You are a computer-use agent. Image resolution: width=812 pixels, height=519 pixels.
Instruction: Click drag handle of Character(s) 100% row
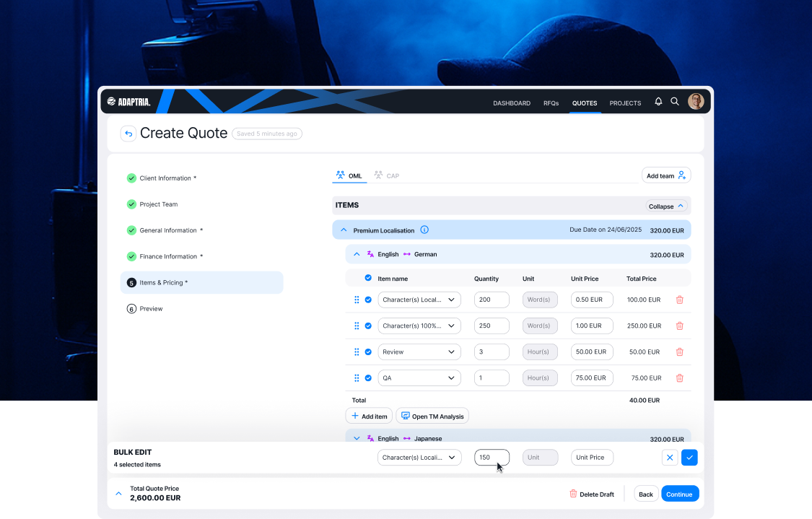pos(357,326)
